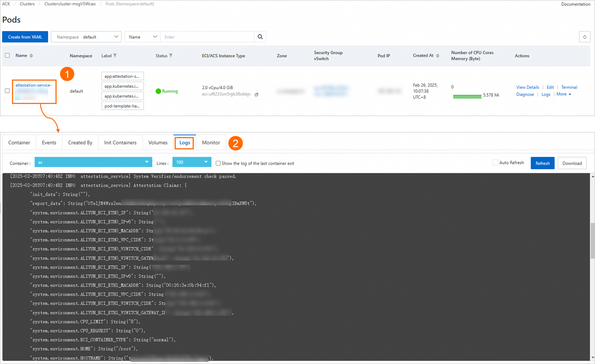Copy the ECI instance ID icon
This screenshot has width=595, height=364.
(x=256, y=95)
